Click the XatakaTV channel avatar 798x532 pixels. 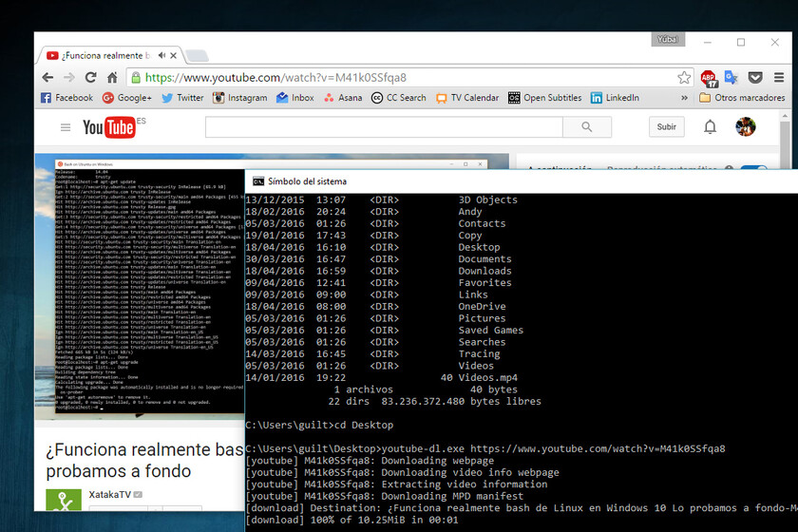(x=64, y=500)
